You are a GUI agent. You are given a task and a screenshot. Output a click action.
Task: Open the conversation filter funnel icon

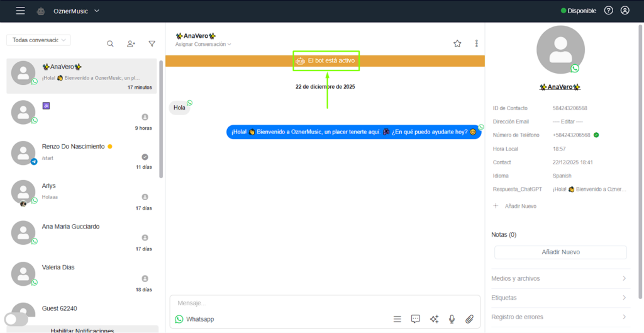pyautogui.click(x=152, y=43)
